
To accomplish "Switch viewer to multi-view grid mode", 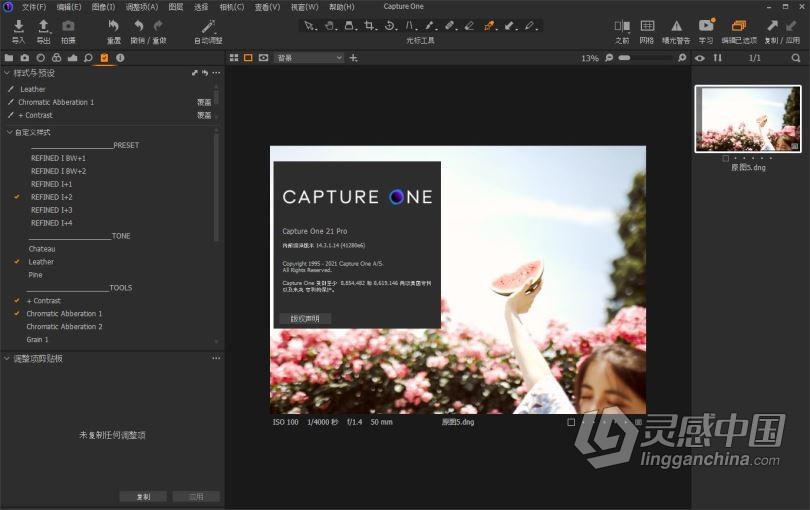I will coord(233,58).
